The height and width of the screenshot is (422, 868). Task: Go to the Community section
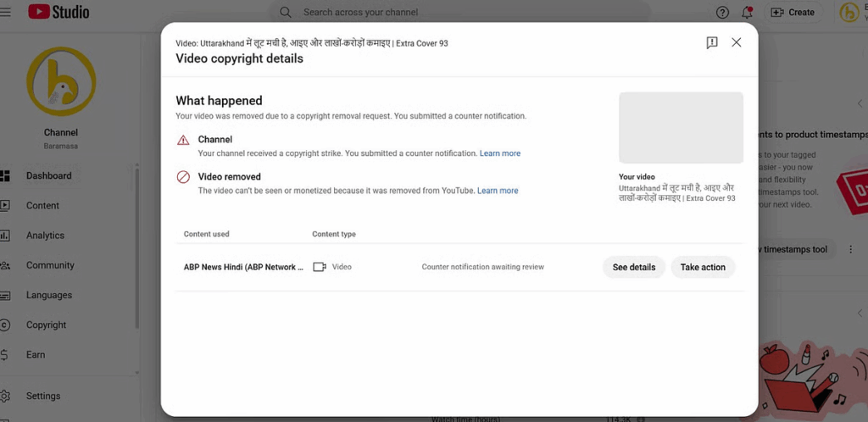50,265
